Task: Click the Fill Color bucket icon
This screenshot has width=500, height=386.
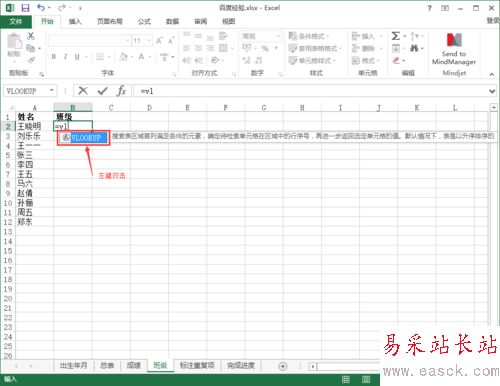Action: (x=123, y=57)
